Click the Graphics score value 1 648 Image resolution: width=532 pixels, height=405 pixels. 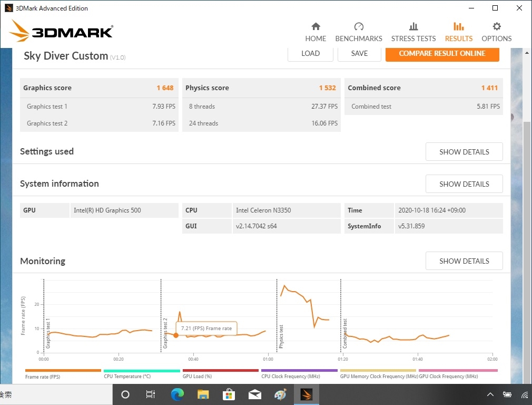click(x=165, y=88)
